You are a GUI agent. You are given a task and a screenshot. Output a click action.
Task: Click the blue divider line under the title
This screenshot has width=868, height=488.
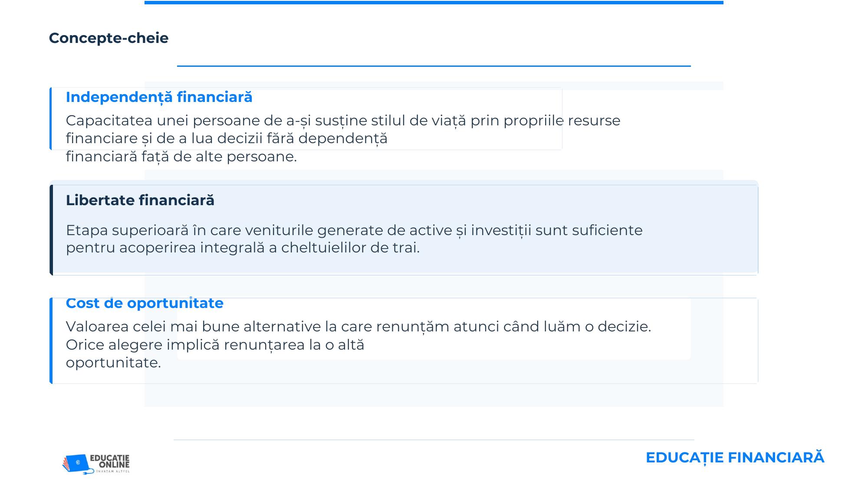(434, 66)
